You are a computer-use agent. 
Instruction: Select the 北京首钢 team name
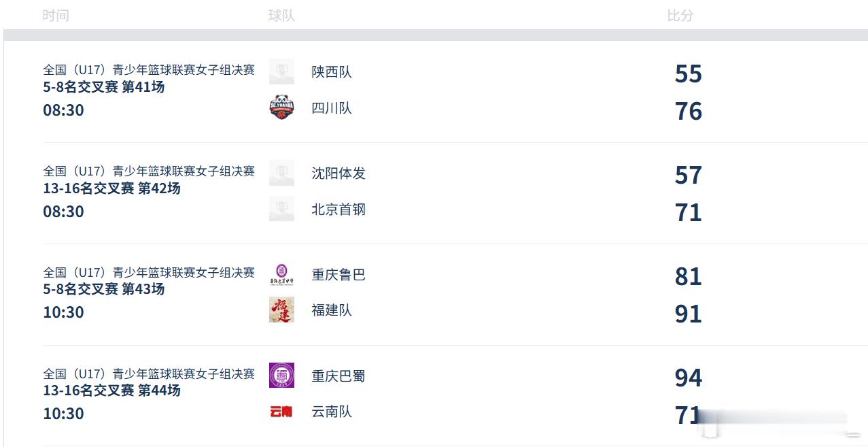tap(338, 210)
